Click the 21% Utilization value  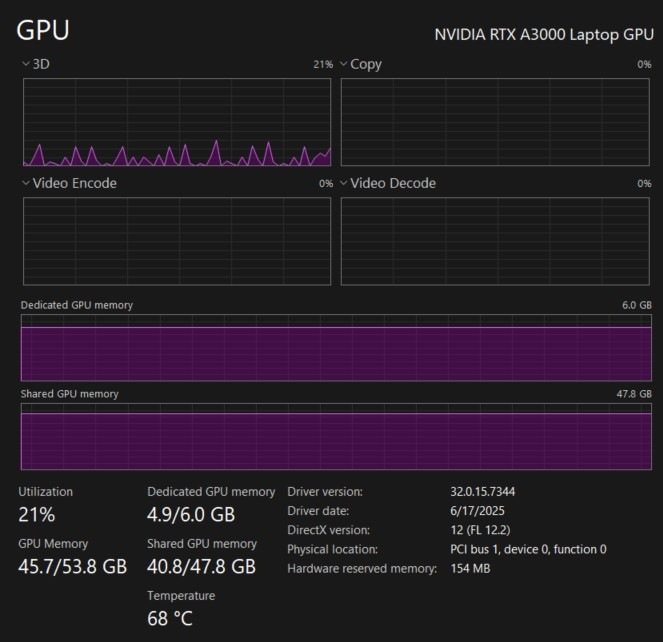tap(37, 515)
